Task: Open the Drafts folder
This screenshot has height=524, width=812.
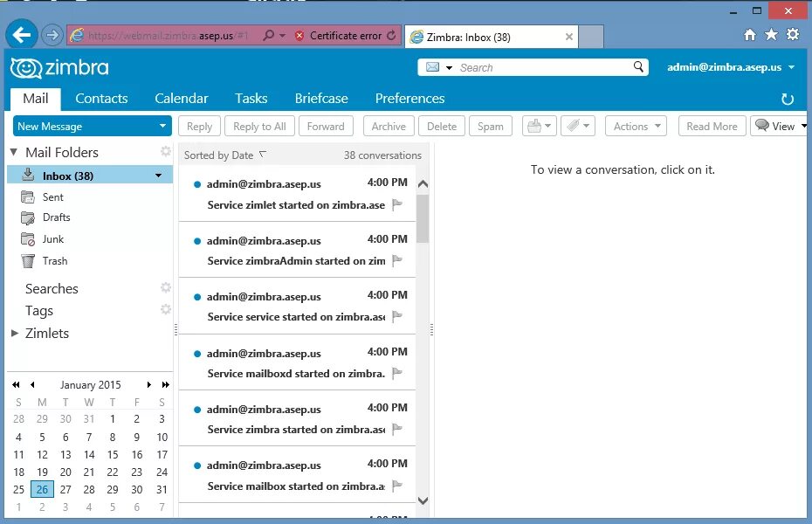Action: point(56,217)
